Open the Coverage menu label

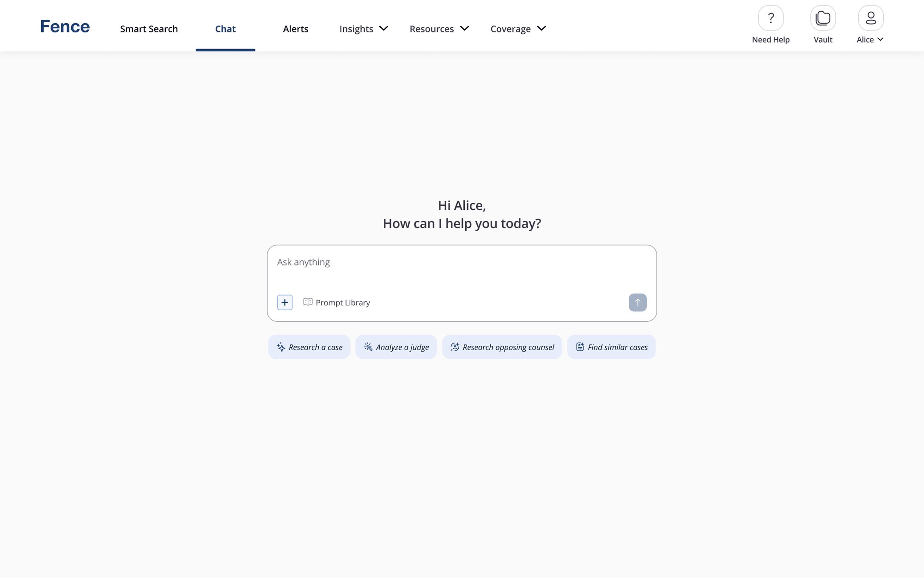pyautogui.click(x=511, y=29)
